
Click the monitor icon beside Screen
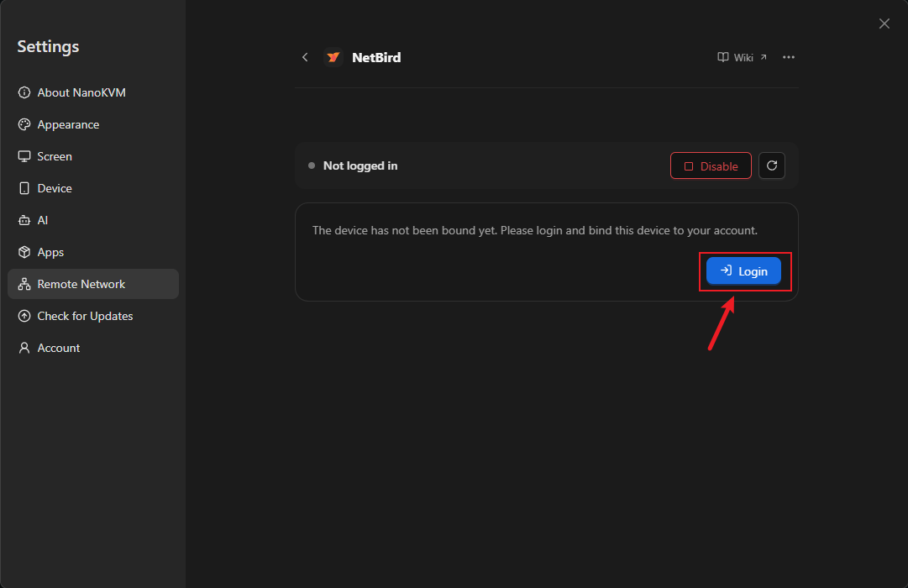[24, 156]
